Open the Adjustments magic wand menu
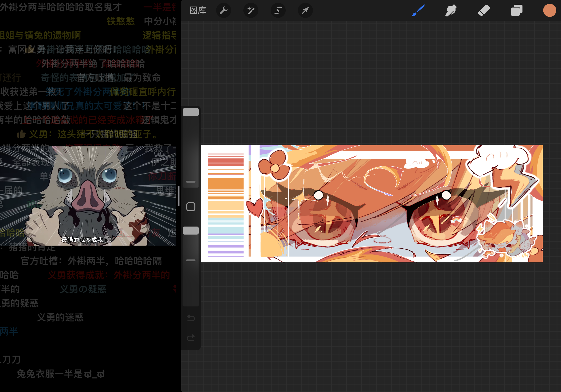The width and height of the screenshot is (561, 392). point(251,11)
